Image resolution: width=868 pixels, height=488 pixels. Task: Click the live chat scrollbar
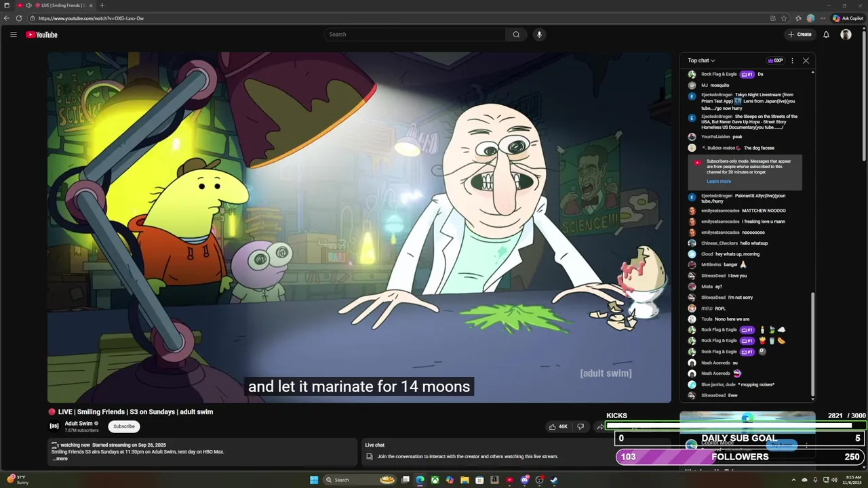click(812, 344)
